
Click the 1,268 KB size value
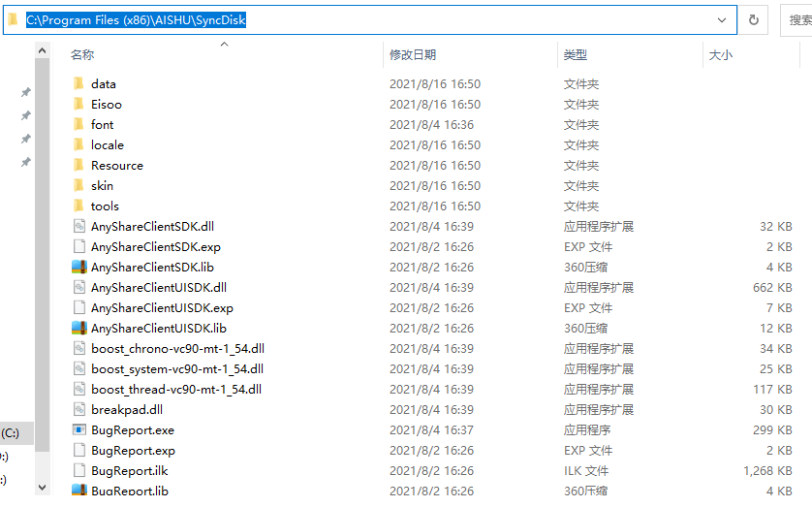pyautogui.click(x=767, y=471)
